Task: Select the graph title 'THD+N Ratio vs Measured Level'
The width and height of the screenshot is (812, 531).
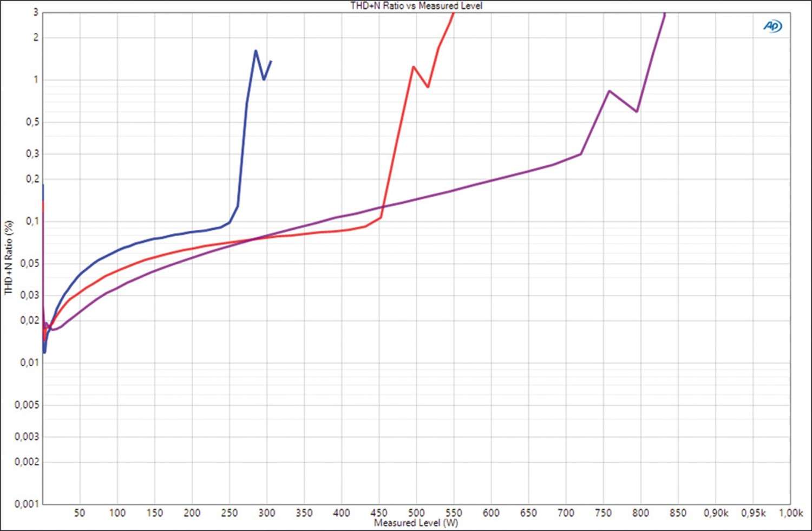Action: click(416, 5)
